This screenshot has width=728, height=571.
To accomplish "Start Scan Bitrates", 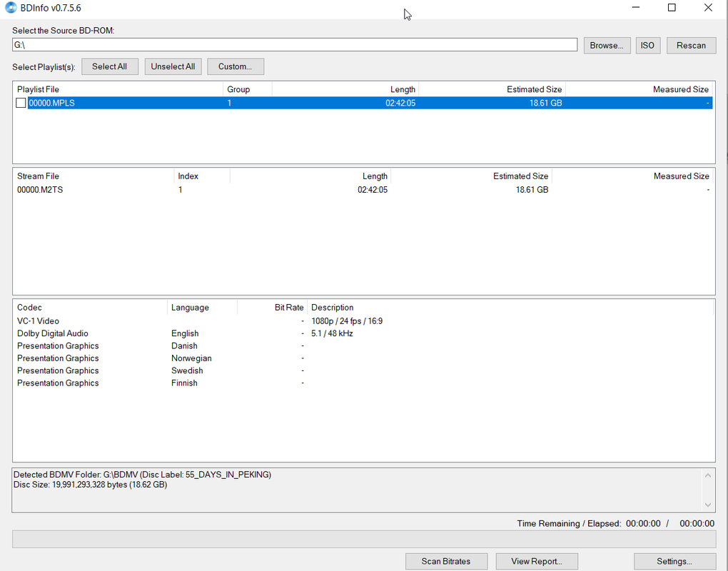I will [x=445, y=561].
